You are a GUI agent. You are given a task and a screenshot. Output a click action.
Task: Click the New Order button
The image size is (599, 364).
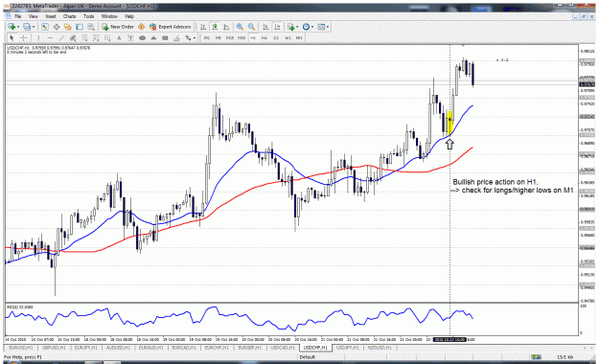pyautogui.click(x=118, y=27)
